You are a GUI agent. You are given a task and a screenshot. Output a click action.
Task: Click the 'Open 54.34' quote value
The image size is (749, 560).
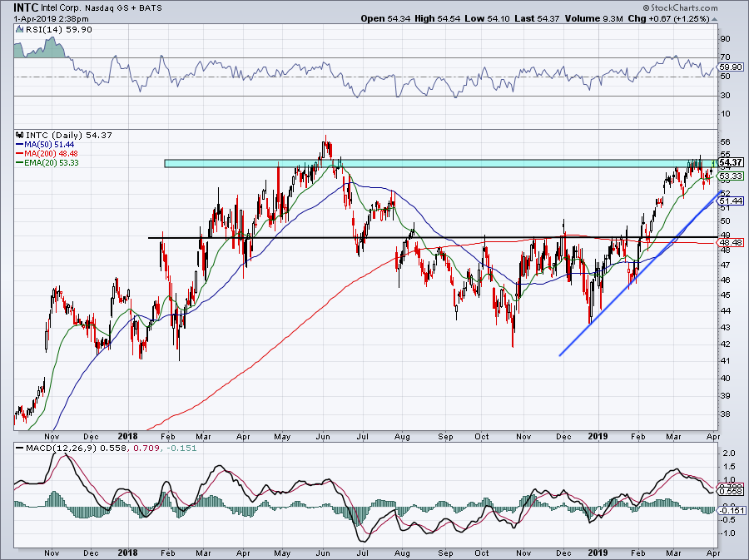click(x=386, y=18)
